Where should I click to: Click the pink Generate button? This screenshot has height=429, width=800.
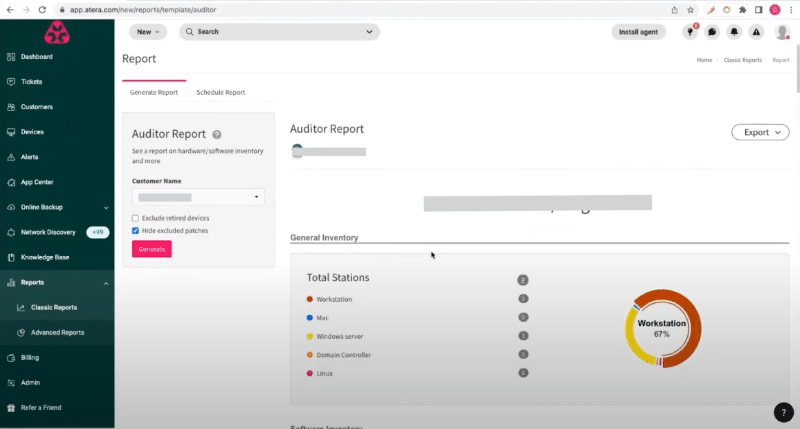click(152, 249)
